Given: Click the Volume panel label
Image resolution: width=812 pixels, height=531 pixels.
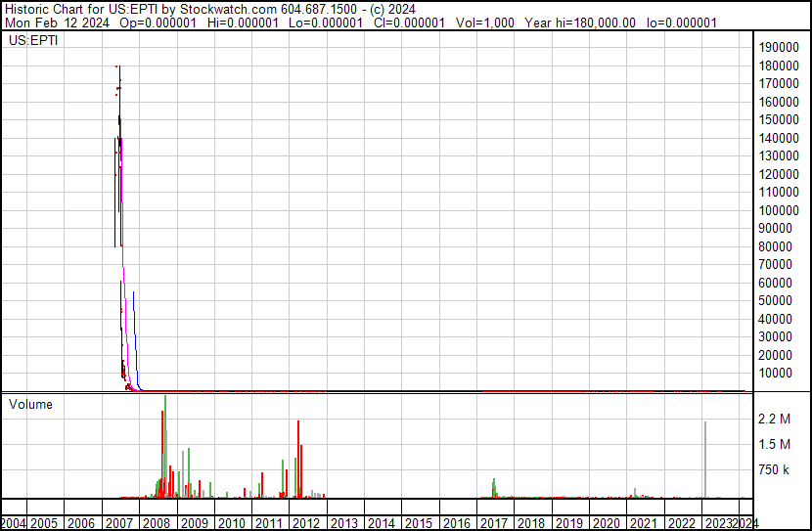Looking at the screenshot, I should (30, 404).
